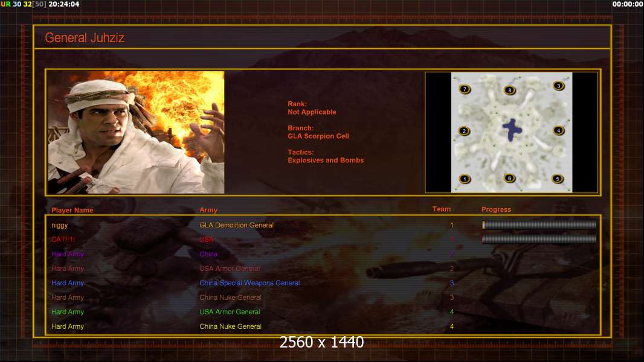Select the green "Hard Army" player name
This screenshot has width=644, height=362.
(67, 312)
